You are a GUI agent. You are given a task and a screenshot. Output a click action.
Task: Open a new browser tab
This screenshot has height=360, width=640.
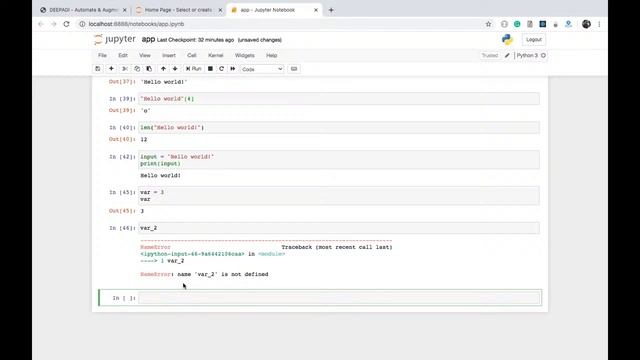click(x=331, y=10)
